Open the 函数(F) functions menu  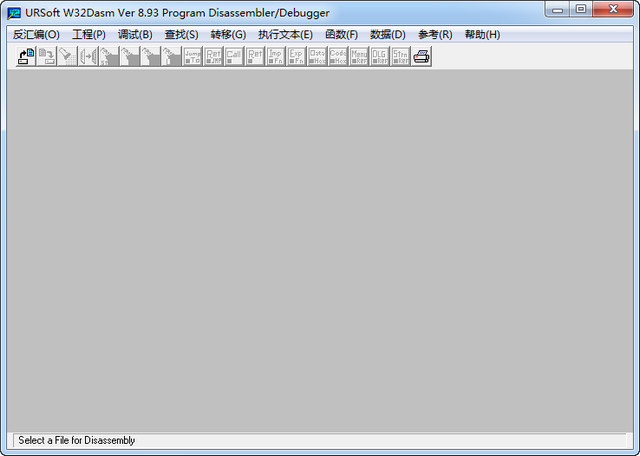(x=341, y=34)
